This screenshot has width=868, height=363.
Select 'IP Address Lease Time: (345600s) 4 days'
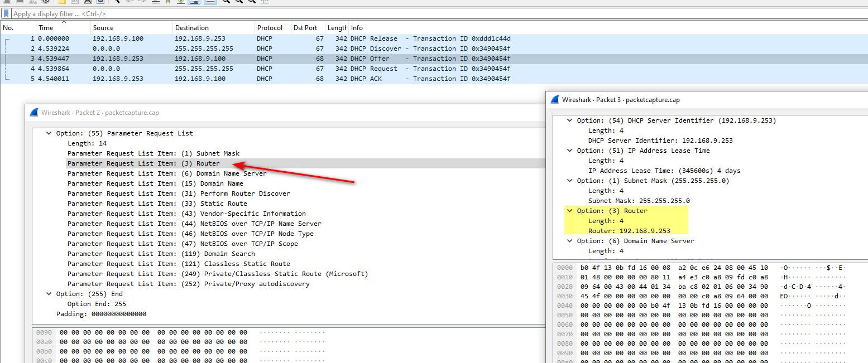tap(664, 171)
